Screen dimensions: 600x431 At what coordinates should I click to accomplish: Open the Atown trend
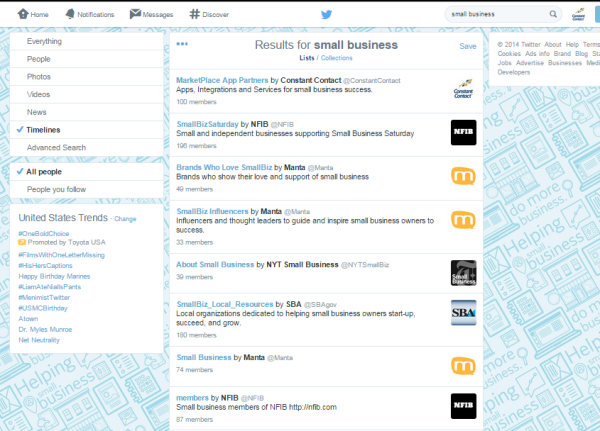pos(28,319)
